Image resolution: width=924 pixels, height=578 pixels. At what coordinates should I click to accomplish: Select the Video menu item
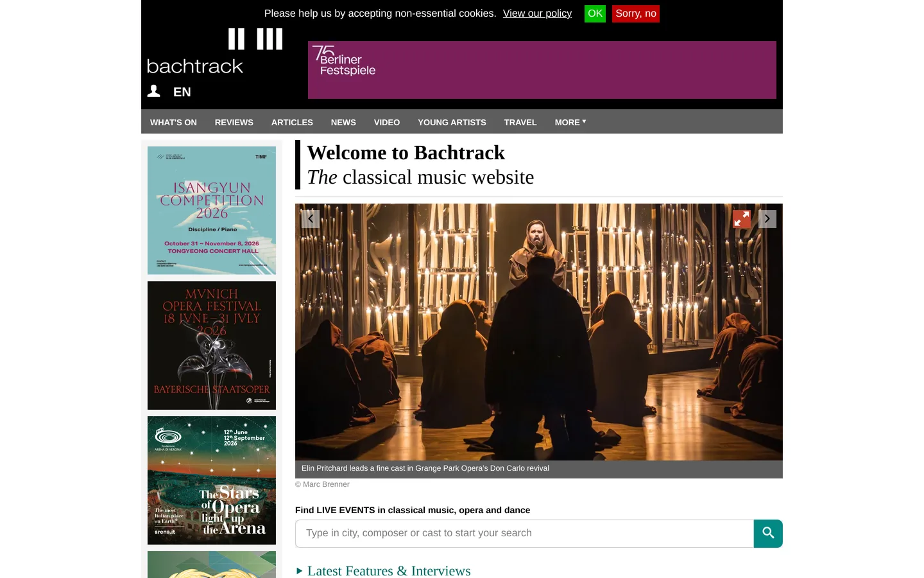tap(387, 122)
